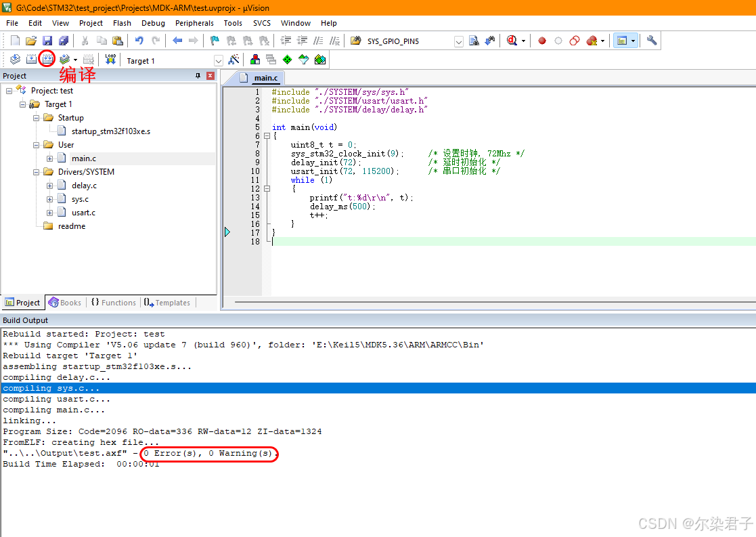Open a file using the Open icon
The height and width of the screenshot is (537, 756).
(x=31, y=41)
